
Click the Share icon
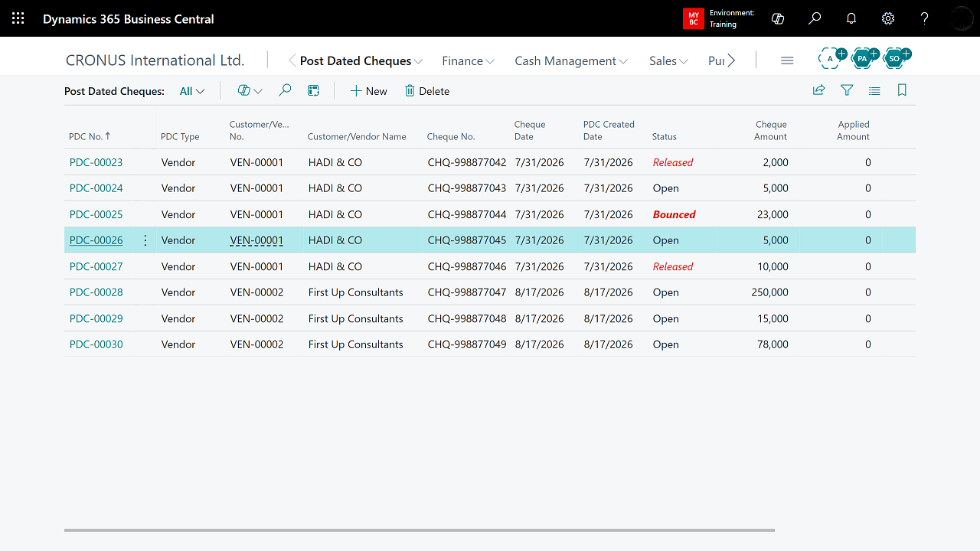[x=818, y=90]
